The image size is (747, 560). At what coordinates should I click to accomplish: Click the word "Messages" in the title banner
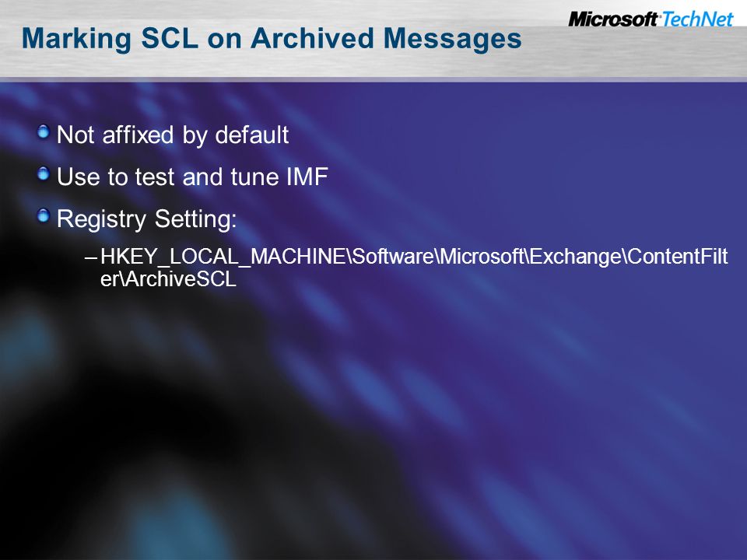pyautogui.click(x=452, y=40)
